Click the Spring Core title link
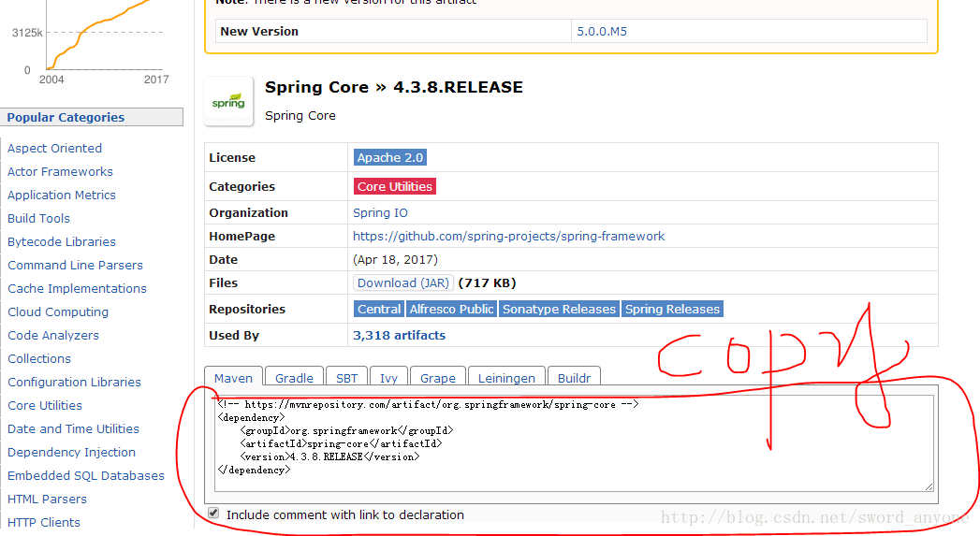The image size is (980, 536). [x=317, y=87]
